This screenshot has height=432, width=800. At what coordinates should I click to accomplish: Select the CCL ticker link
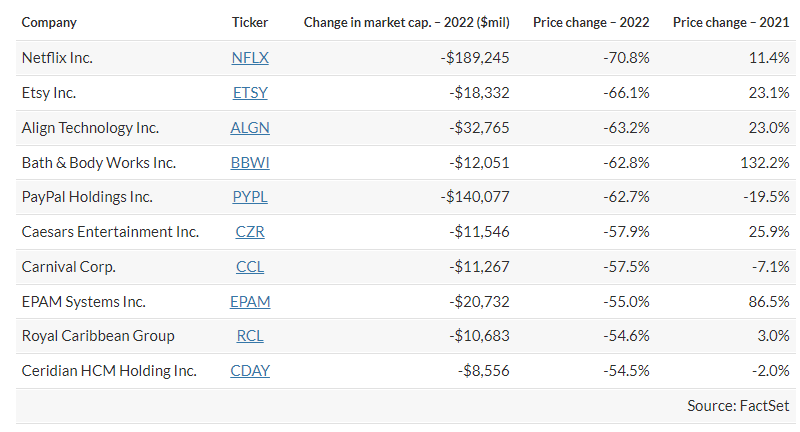(x=249, y=267)
